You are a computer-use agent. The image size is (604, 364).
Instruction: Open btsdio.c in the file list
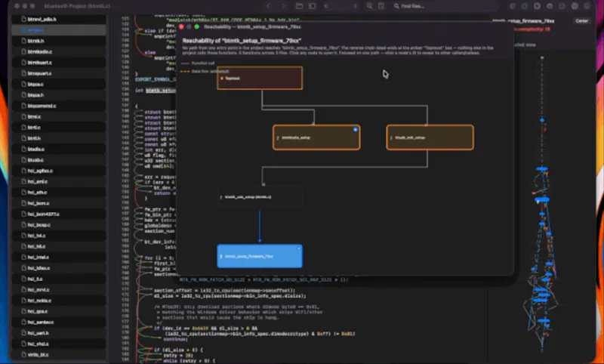coord(59,149)
